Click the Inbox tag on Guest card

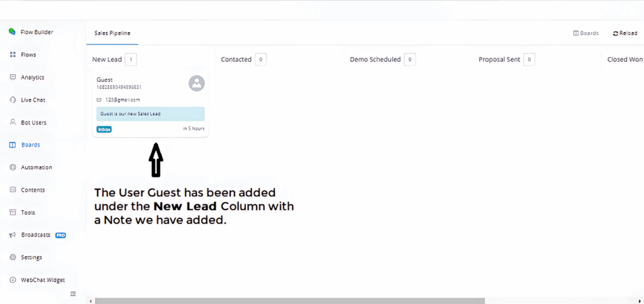click(x=104, y=129)
